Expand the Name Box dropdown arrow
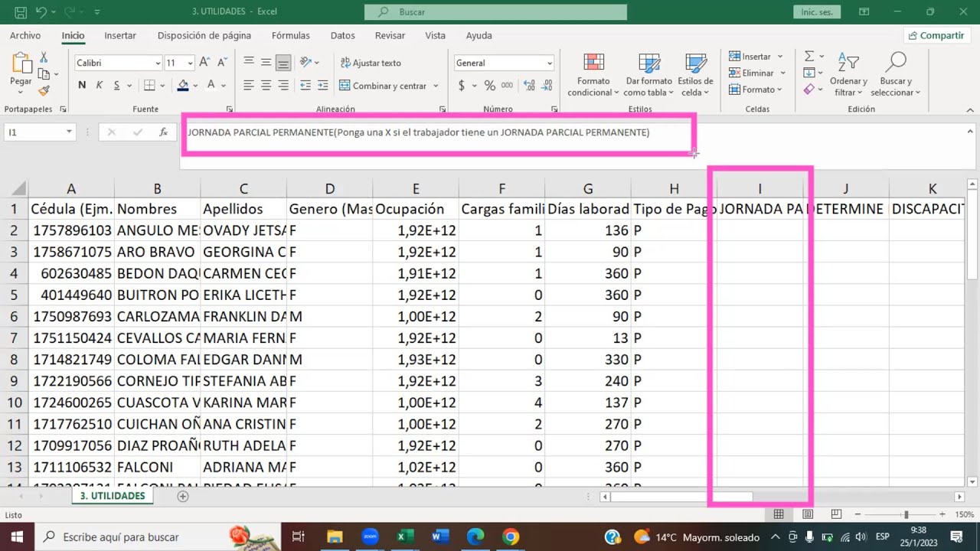Image resolution: width=980 pixels, height=551 pixels. tap(69, 132)
